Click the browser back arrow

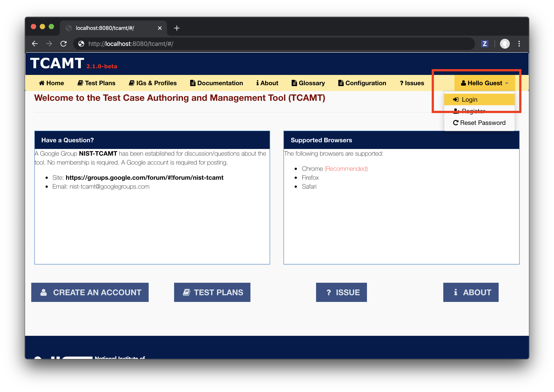coord(35,44)
